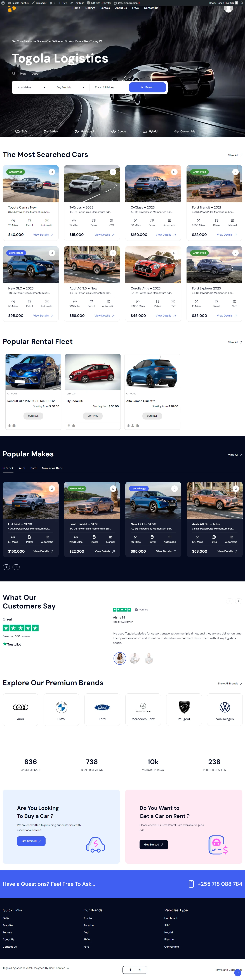
Task: Bookmark the Toyota Camry New listing
Action: (52, 172)
